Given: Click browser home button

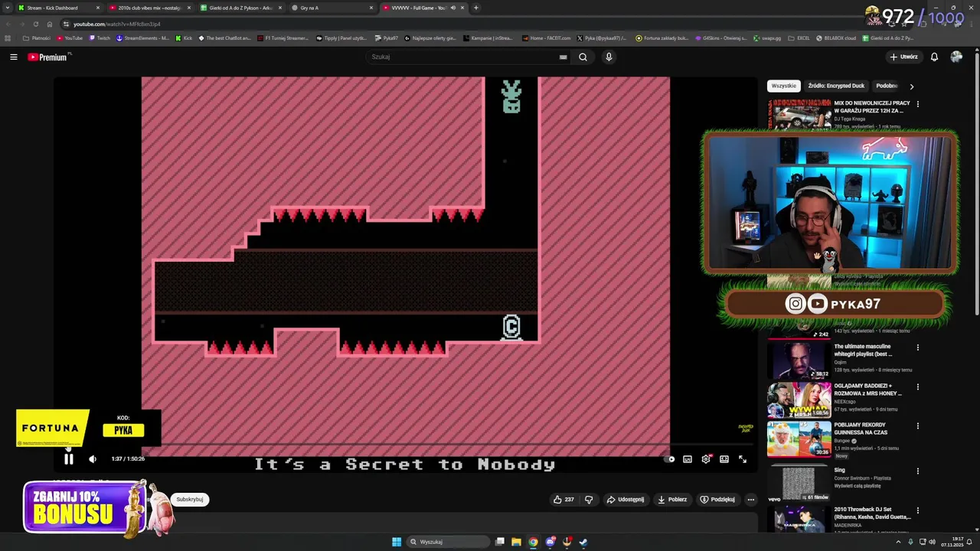Looking at the screenshot, I should click(50, 24).
